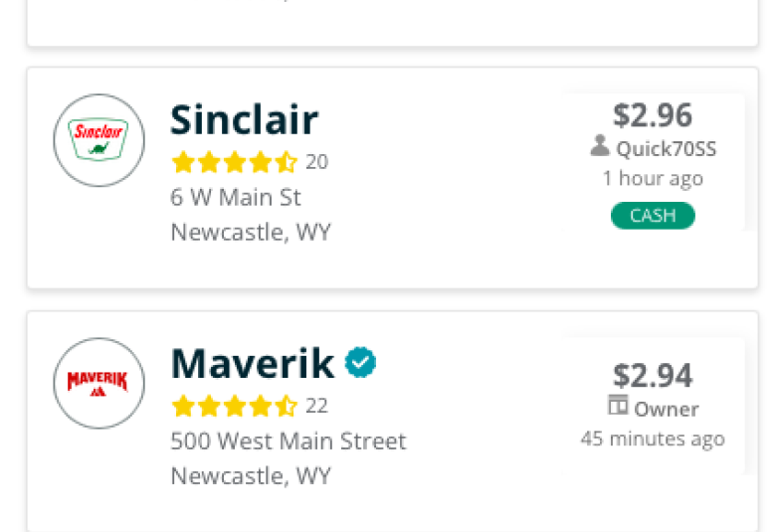Viewport: 776px width, 532px height.
Task: Open the Sinclair station name link
Action: pyautogui.click(x=244, y=119)
